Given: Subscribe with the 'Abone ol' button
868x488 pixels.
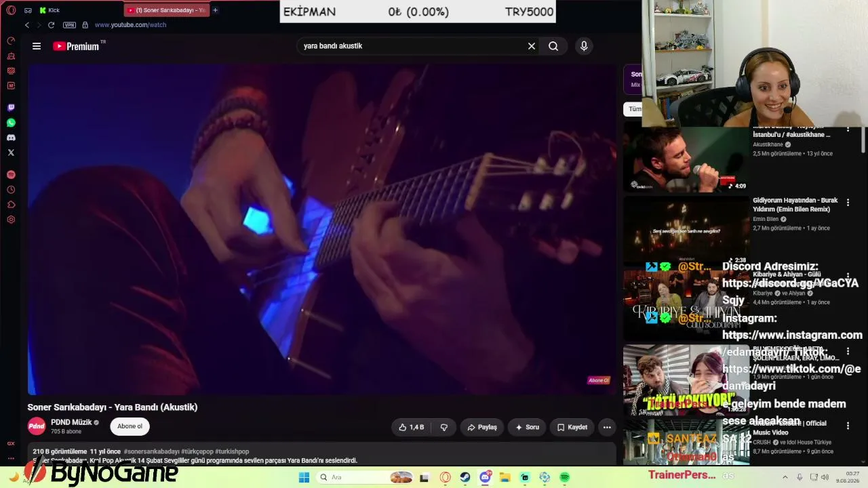Looking at the screenshot, I should coord(130,426).
